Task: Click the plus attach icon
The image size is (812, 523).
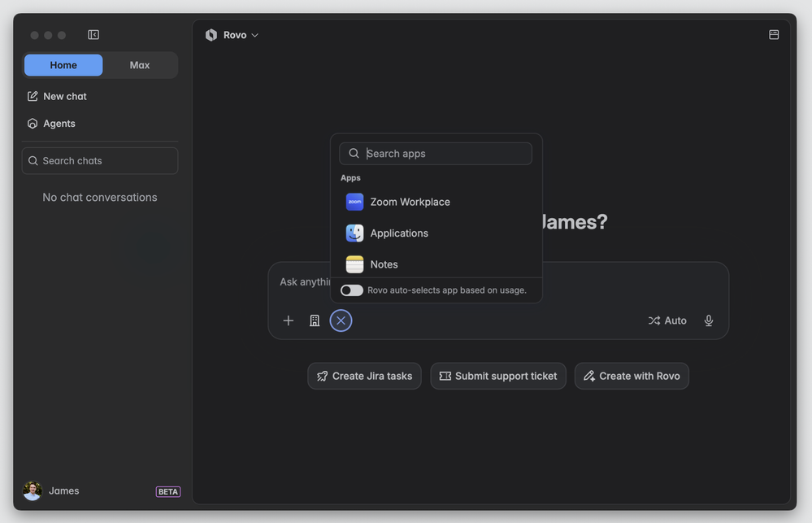Action: [289, 320]
